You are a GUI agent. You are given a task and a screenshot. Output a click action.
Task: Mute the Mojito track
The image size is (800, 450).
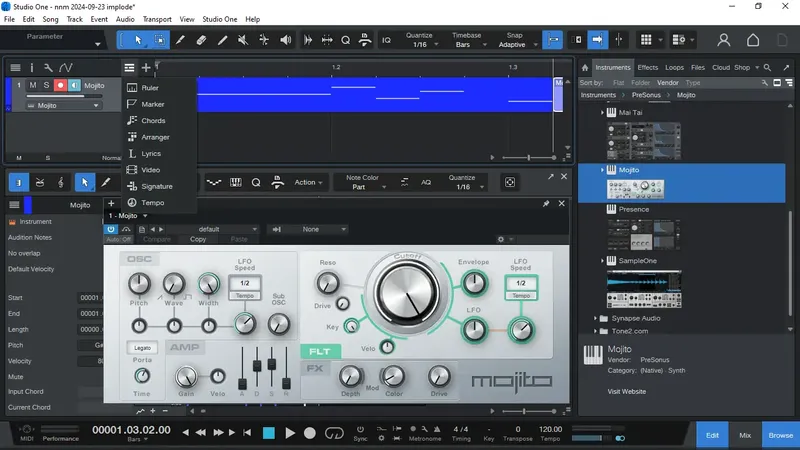pyautogui.click(x=32, y=86)
